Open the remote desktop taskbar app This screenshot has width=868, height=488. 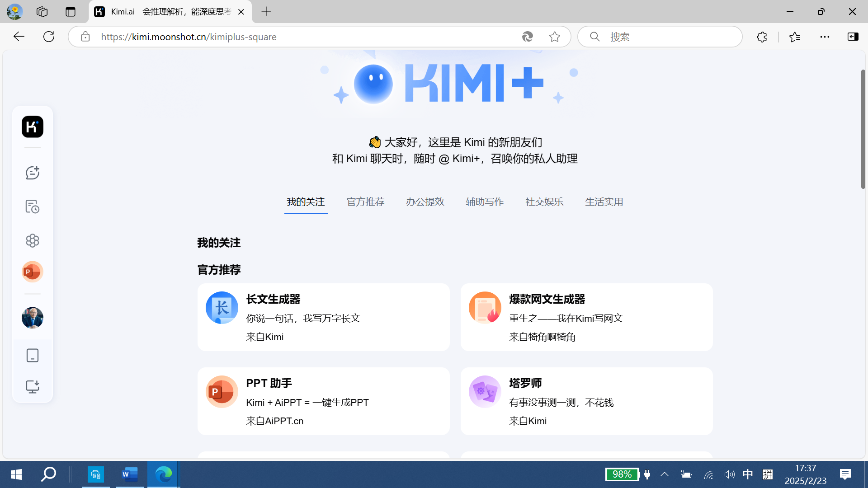tap(96, 474)
